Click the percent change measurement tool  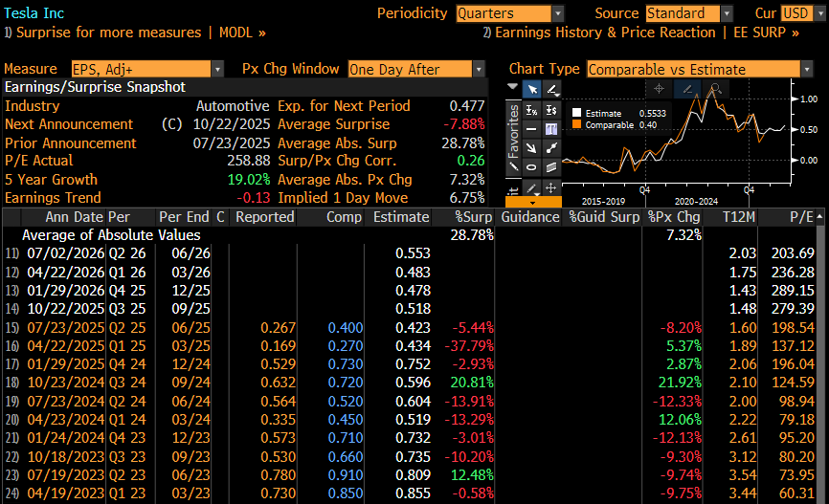tap(531, 110)
